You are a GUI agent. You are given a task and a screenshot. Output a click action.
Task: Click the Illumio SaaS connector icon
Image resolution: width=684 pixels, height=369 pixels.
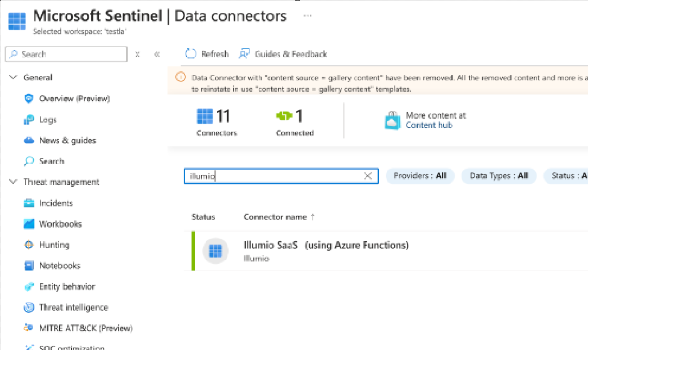tap(215, 251)
